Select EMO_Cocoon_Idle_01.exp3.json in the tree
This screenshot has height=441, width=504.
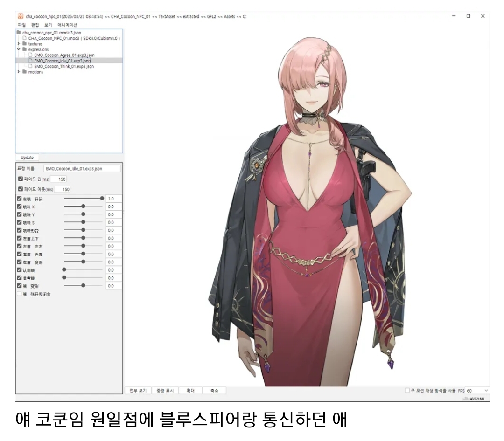pos(63,61)
